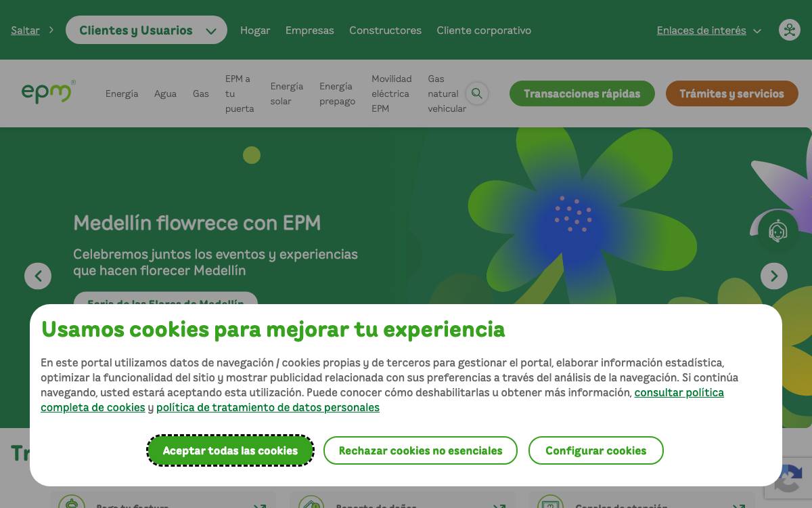Click the Medellín flowrece con EPM heading

(x=197, y=223)
